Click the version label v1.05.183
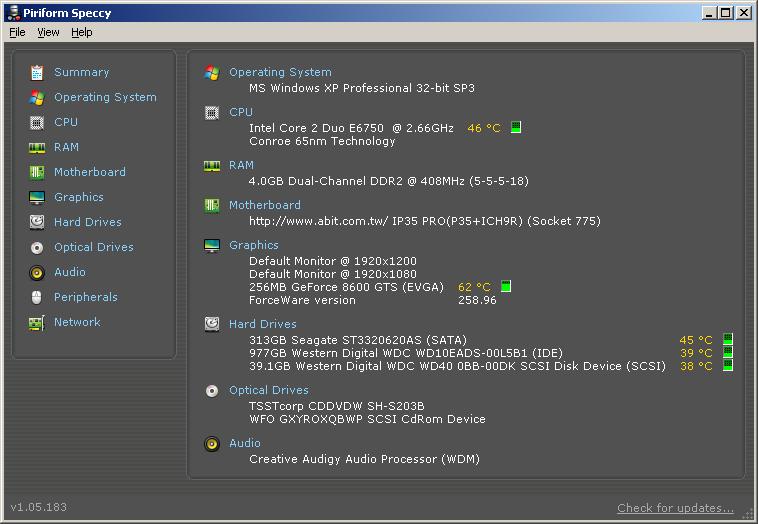This screenshot has width=758, height=524. pyautogui.click(x=39, y=508)
